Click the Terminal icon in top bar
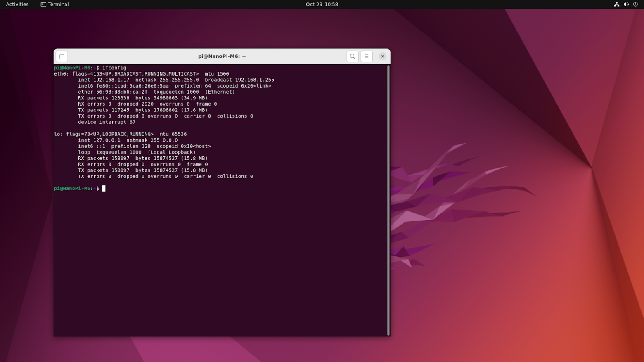Viewport: 644px width, 362px height. 43,5
